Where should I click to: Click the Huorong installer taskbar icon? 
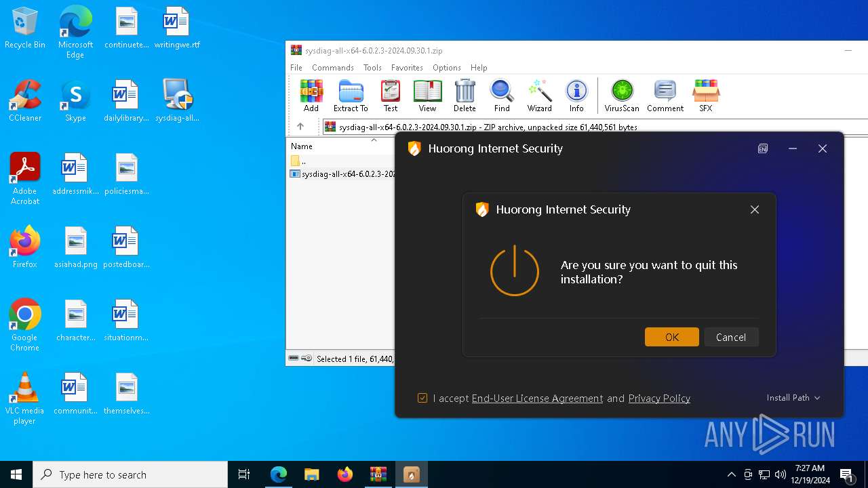click(x=411, y=474)
